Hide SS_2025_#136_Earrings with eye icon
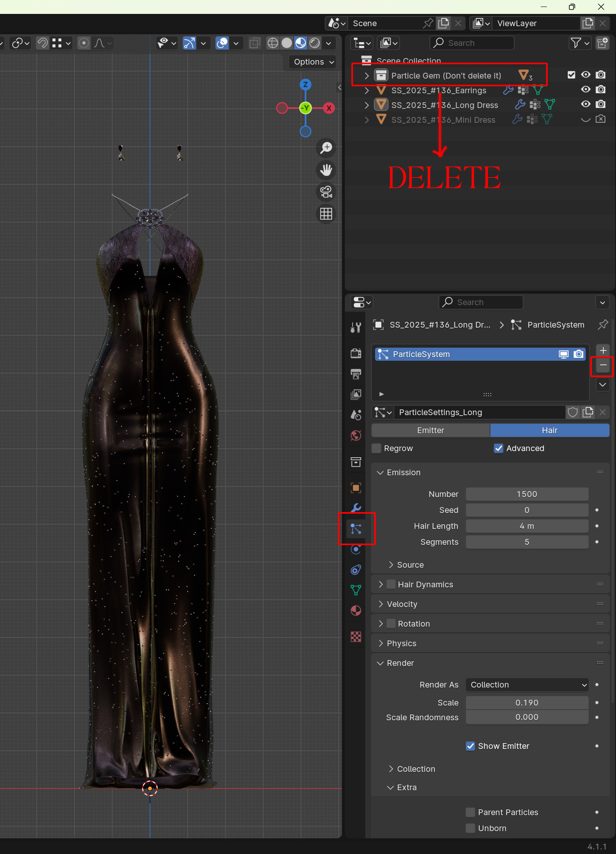Image resolution: width=616 pixels, height=854 pixels. (586, 90)
